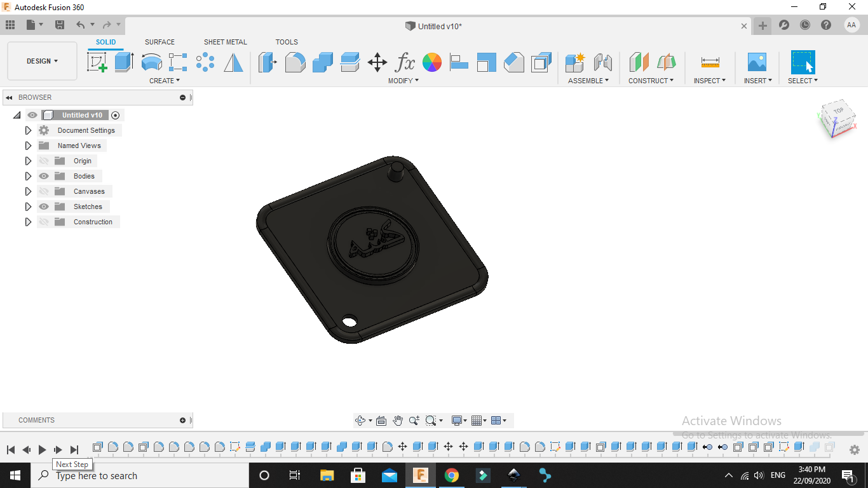Pick the Circular Pattern tool
This screenshot has height=488, width=868.
pyautogui.click(x=205, y=62)
